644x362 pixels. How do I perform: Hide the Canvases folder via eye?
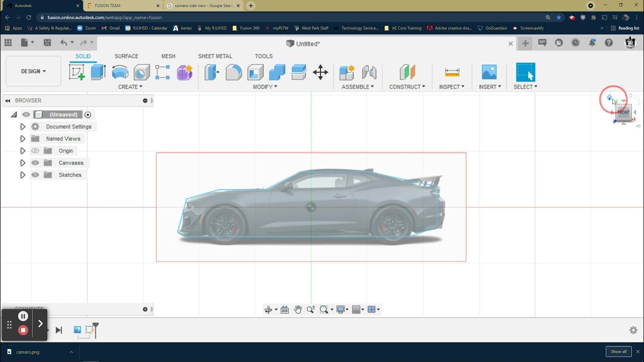(35, 163)
